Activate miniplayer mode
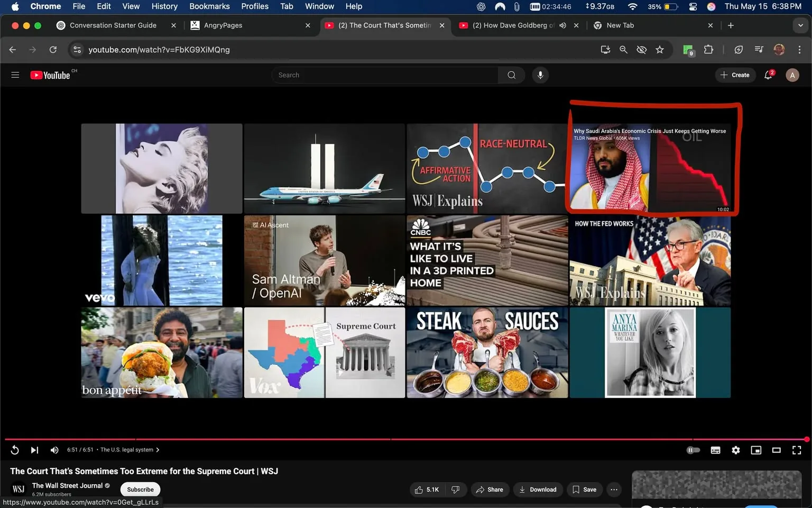 click(x=756, y=450)
